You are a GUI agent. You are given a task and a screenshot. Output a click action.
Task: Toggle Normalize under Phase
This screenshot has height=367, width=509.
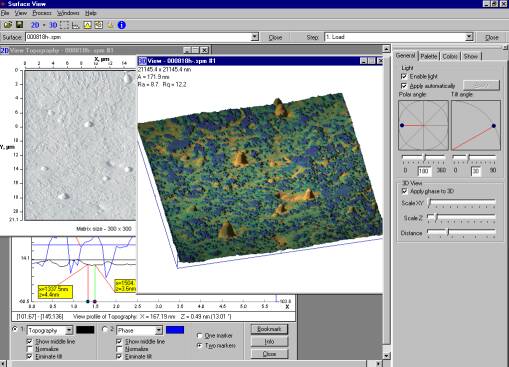point(119,349)
